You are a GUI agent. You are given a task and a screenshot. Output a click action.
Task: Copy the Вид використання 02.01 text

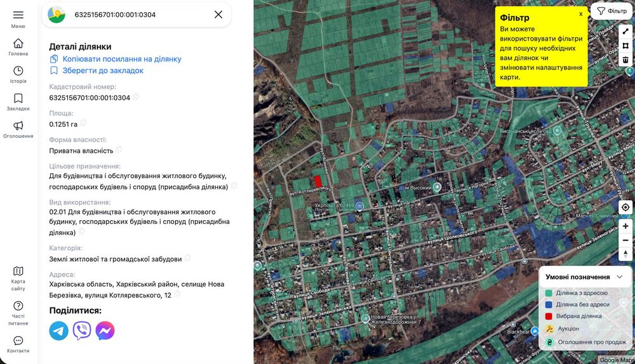(81, 231)
